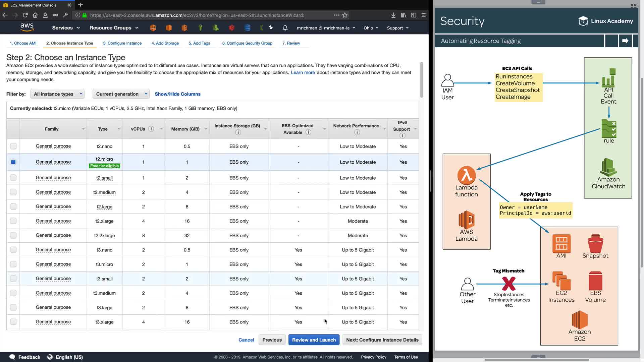Screen dimensions: 644x362
Task: Click the AWS logo home icon
Action: click(27, 27)
